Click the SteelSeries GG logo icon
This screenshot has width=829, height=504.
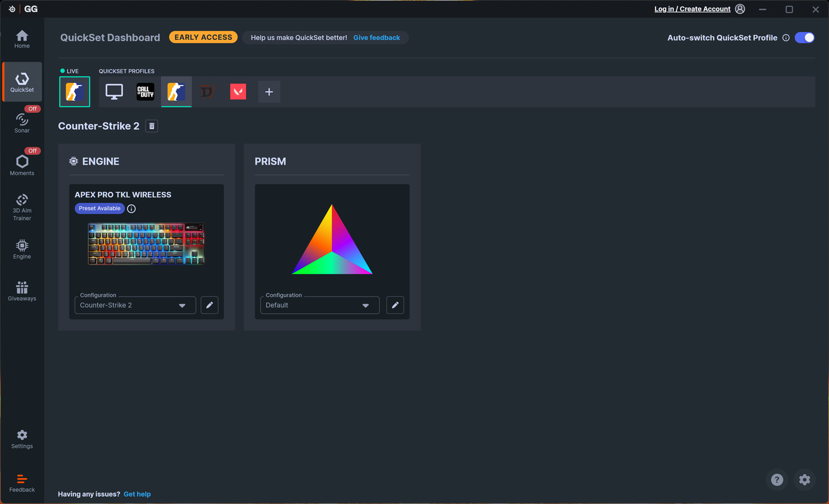point(12,9)
